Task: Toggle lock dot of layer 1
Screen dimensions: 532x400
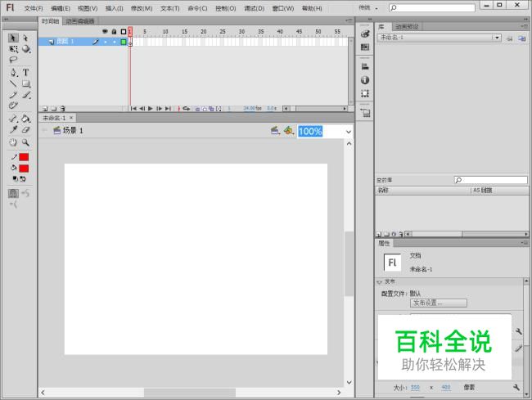Action: click(115, 42)
